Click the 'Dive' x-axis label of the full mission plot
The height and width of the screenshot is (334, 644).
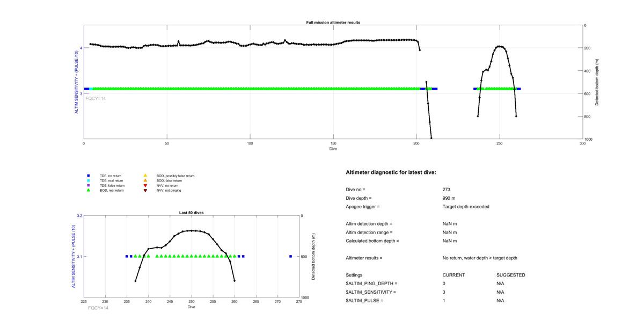pos(333,148)
